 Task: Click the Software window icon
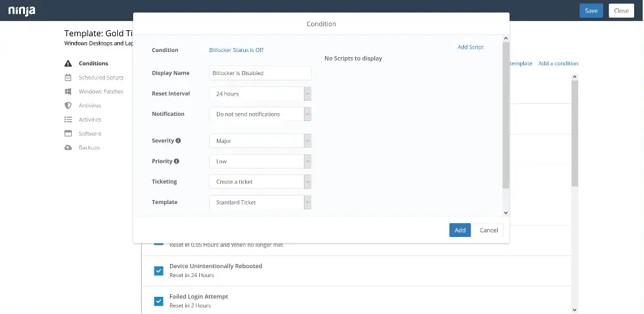[68, 133]
